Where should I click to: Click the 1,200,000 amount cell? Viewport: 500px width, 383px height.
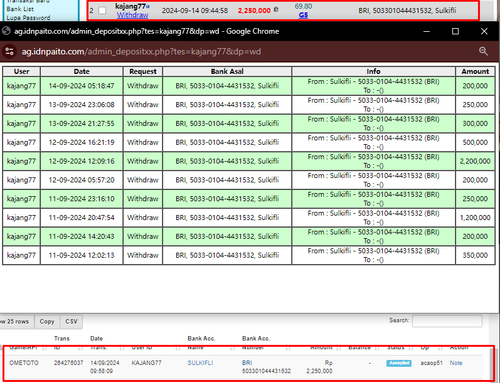pyautogui.click(x=475, y=218)
